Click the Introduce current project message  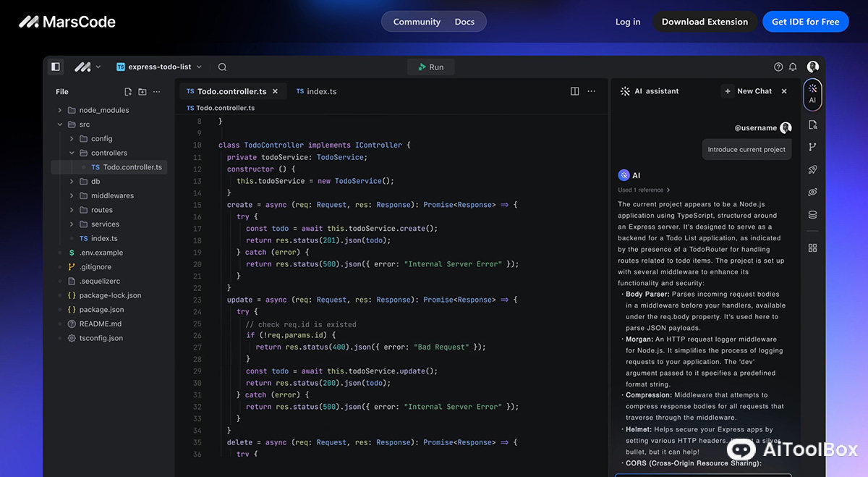tap(746, 150)
